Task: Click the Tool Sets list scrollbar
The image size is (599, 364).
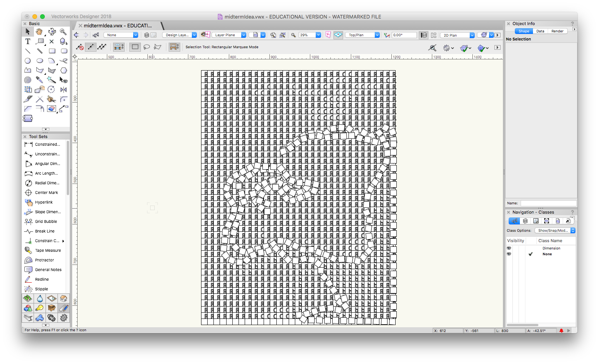Action: point(68,168)
